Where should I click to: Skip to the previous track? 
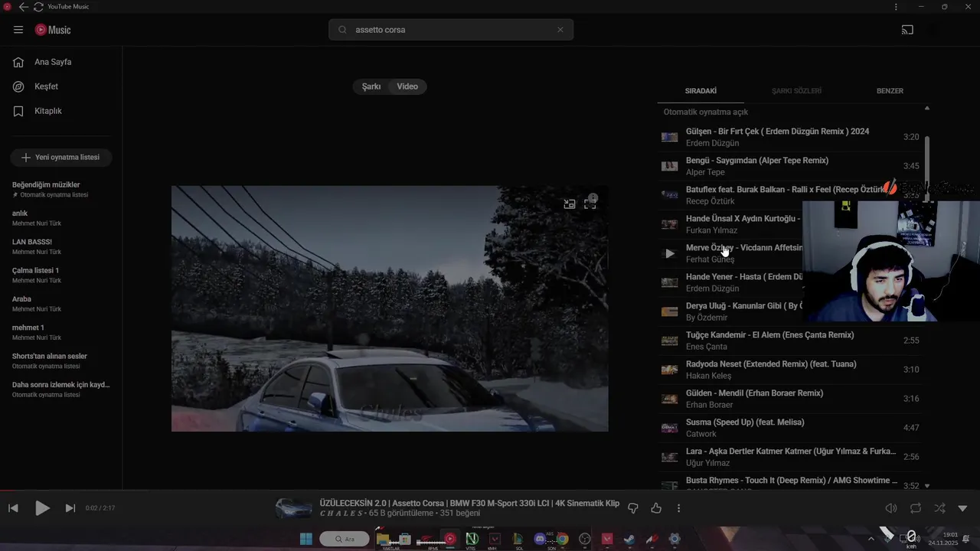pos(13,508)
